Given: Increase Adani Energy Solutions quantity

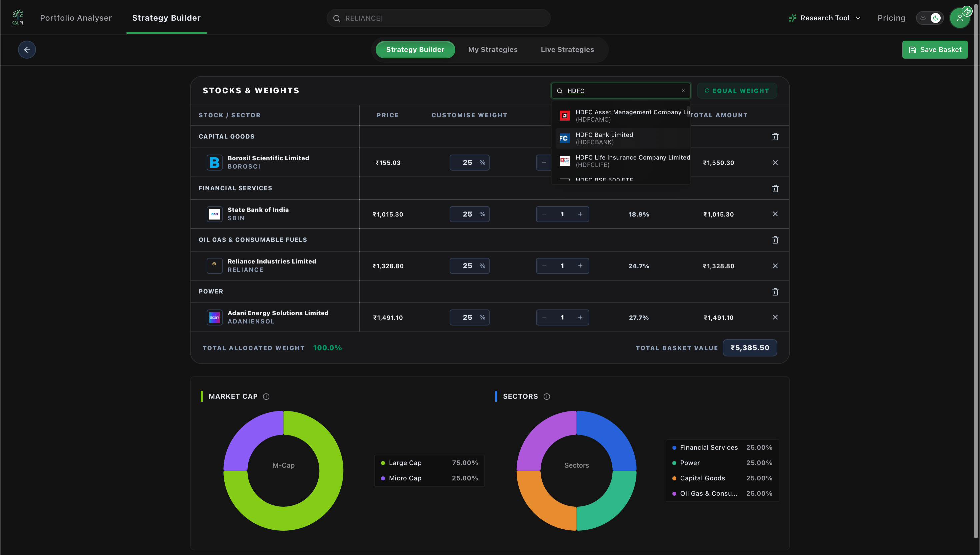Looking at the screenshot, I should [x=580, y=317].
